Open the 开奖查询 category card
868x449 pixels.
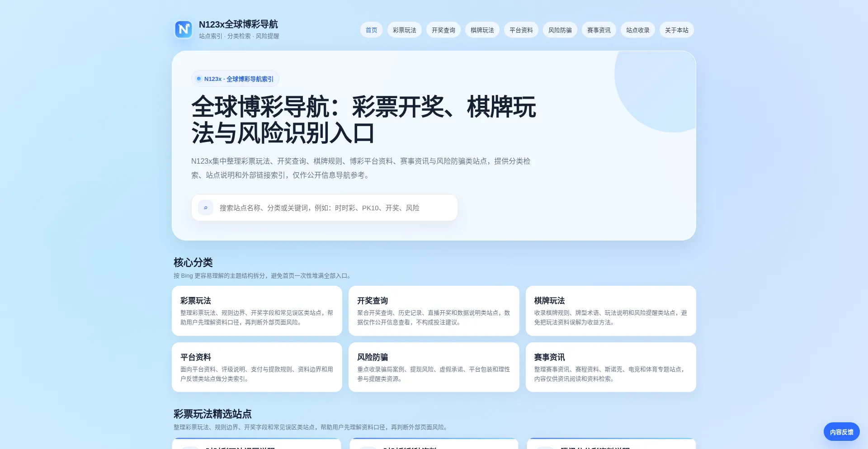434,311
